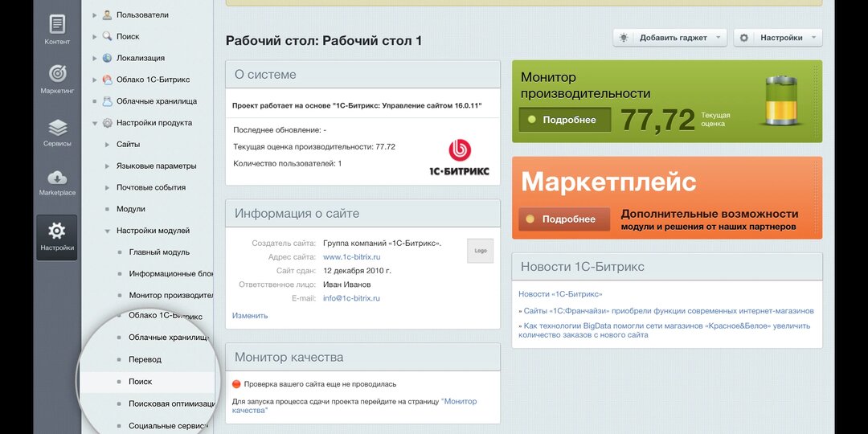The image size is (868, 434).
Task: Expand the top-level Поиск tree node arrow
Action: (95, 36)
